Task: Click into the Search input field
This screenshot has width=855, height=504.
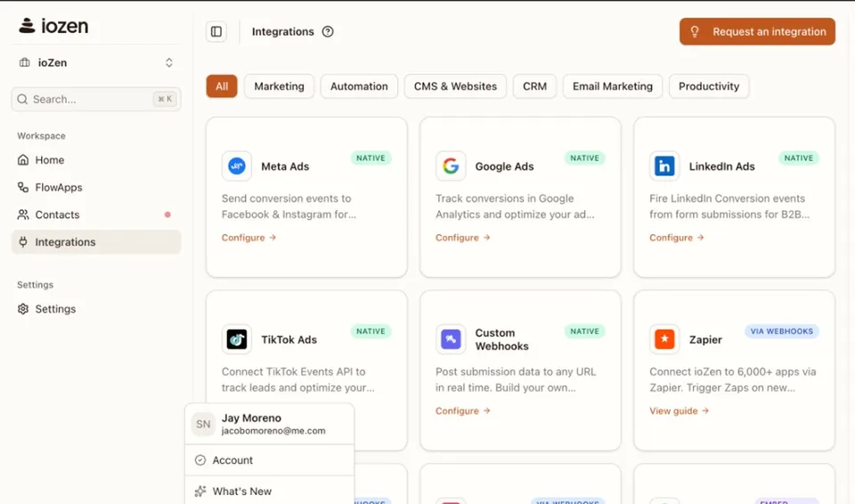Action: [x=96, y=99]
